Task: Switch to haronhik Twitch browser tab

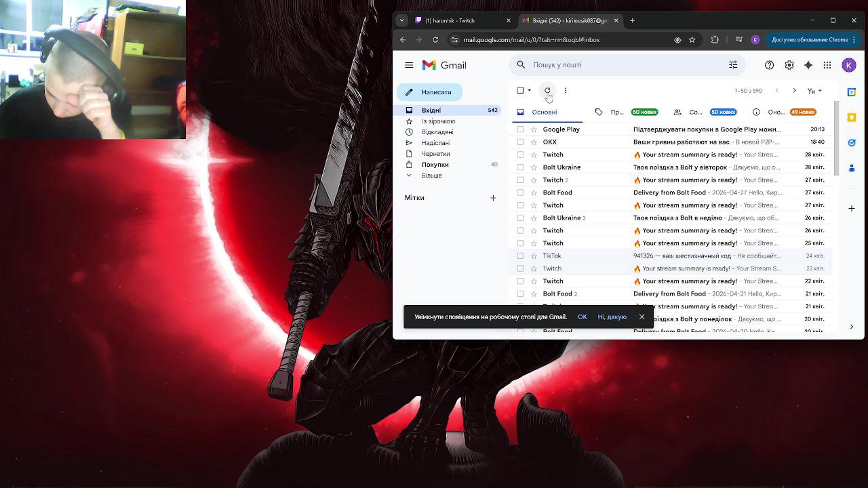Action: tap(461, 20)
